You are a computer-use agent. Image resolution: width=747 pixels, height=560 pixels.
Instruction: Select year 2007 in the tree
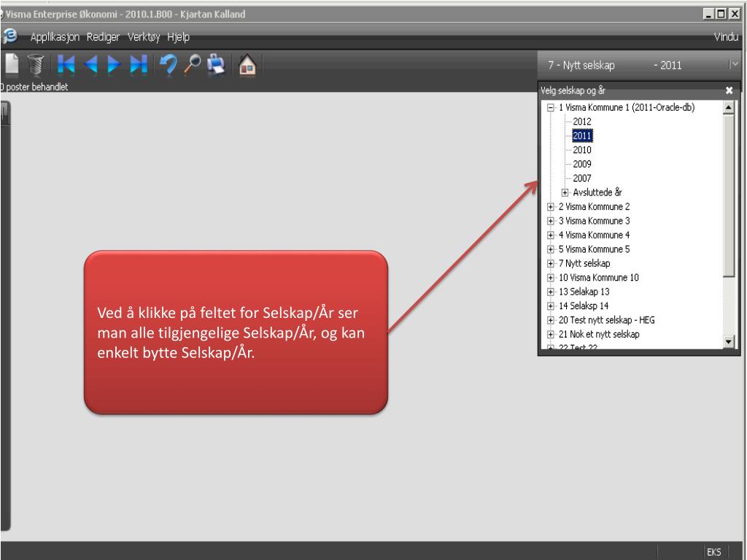581,179
